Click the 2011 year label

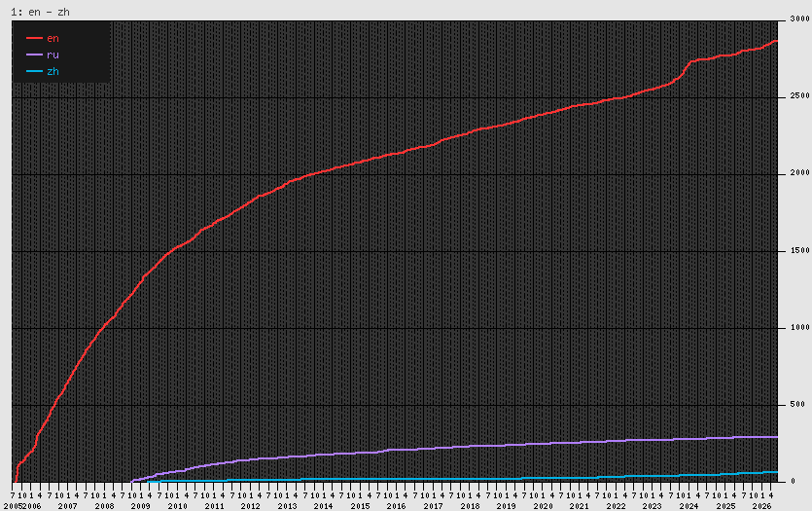click(x=214, y=506)
